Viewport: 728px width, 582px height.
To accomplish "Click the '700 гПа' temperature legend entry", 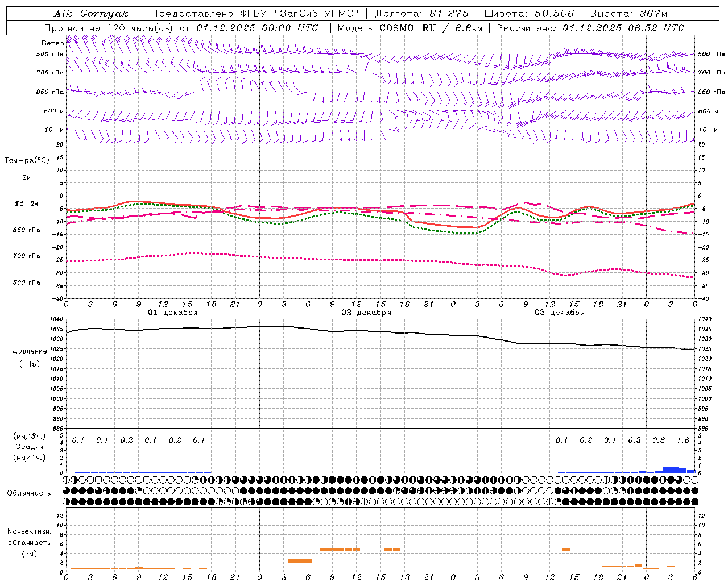I will pos(26,258).
